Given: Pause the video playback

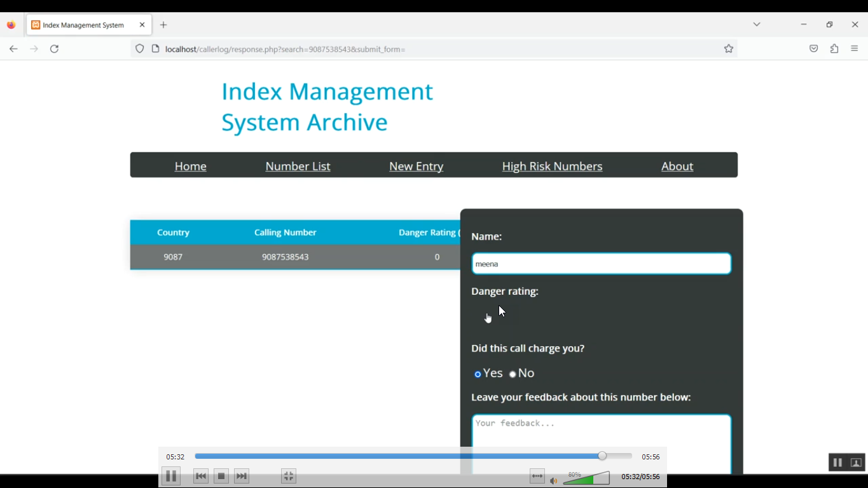Looking at the screenshot, I should [171, 476].
